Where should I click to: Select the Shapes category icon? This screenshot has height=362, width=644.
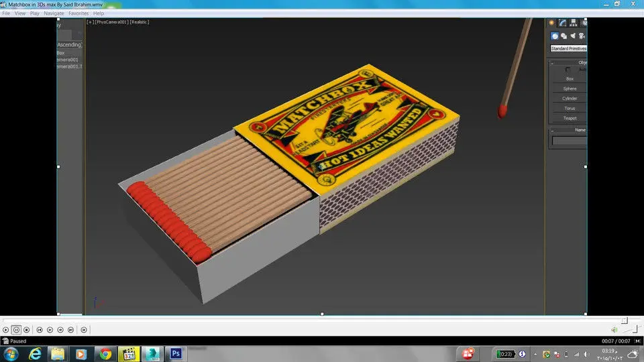(x=564, y=36)
